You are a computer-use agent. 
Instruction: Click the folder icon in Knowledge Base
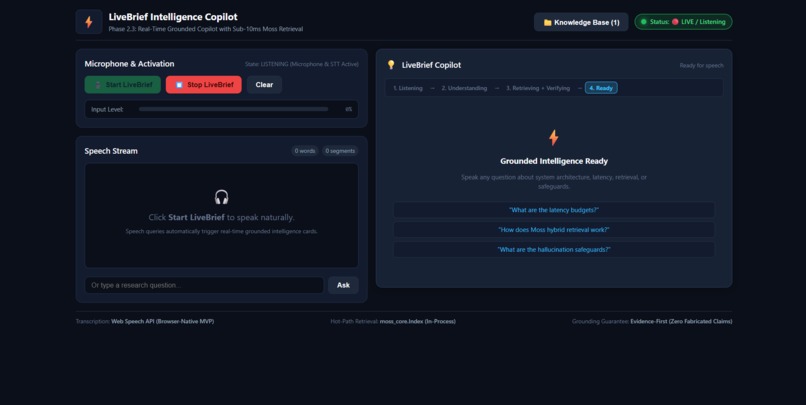tap(547, 23)
